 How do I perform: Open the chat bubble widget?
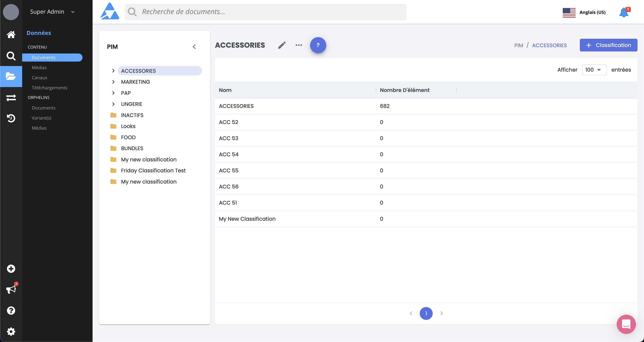click(626, 324)
